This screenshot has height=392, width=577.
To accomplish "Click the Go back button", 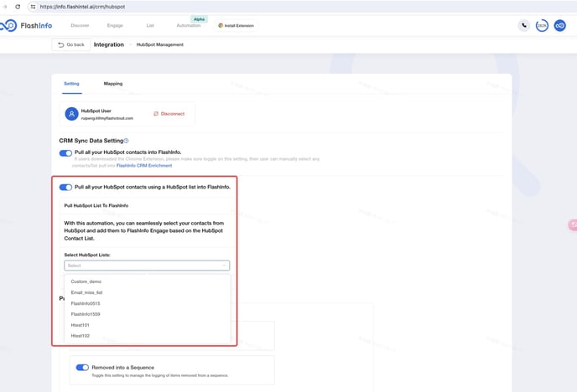I will point(71,44).
